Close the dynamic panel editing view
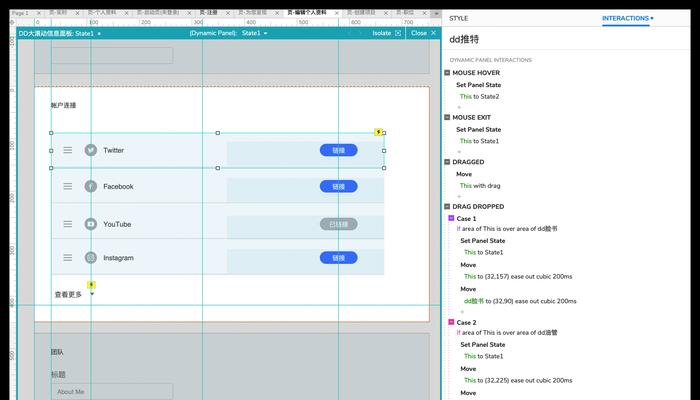Image resolution: width=700 pixels, height=400 pixels. [423, 33]
